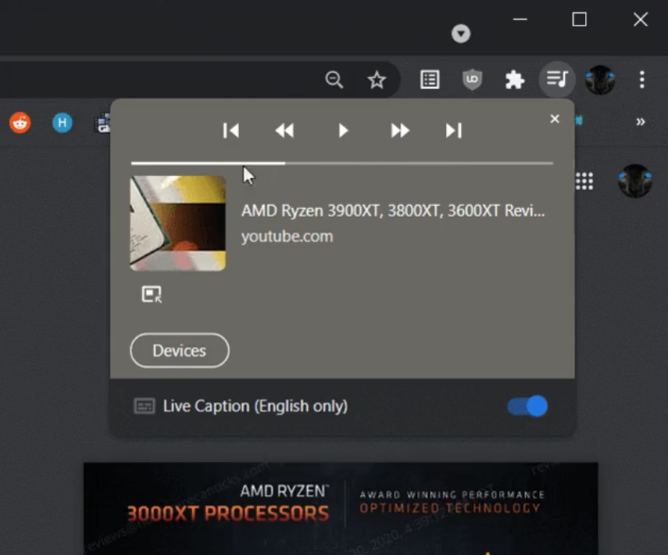Open the blue H bookmark
This screenshot has width=668, height=555.
point(62,123)
